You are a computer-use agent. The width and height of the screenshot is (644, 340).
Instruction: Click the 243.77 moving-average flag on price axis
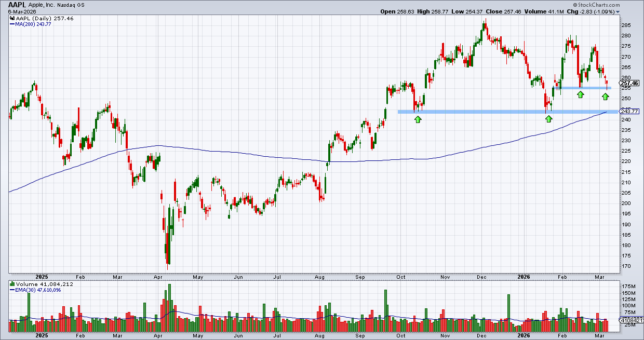click(x=629, y=112)
